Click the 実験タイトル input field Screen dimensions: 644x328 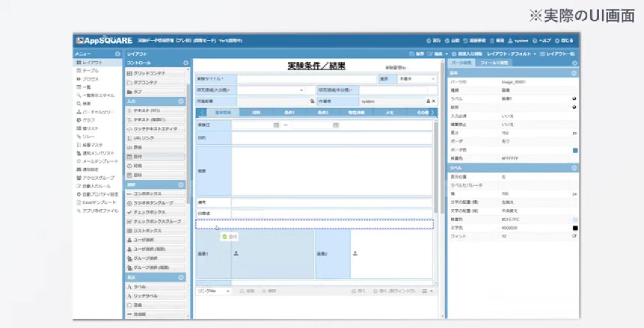click(306, 79)
